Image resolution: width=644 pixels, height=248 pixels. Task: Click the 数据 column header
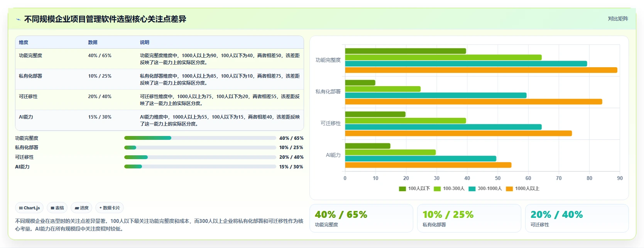point(93,42)
